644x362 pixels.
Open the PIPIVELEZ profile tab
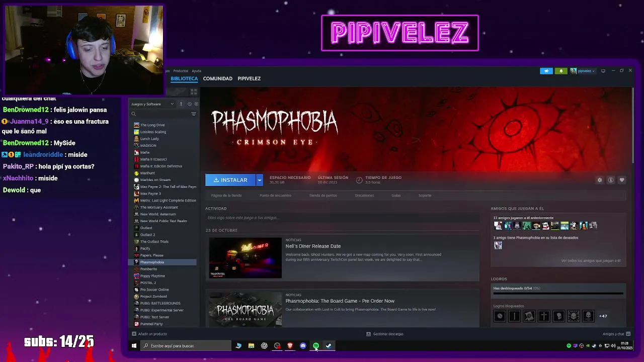click(x=249, y=78)
